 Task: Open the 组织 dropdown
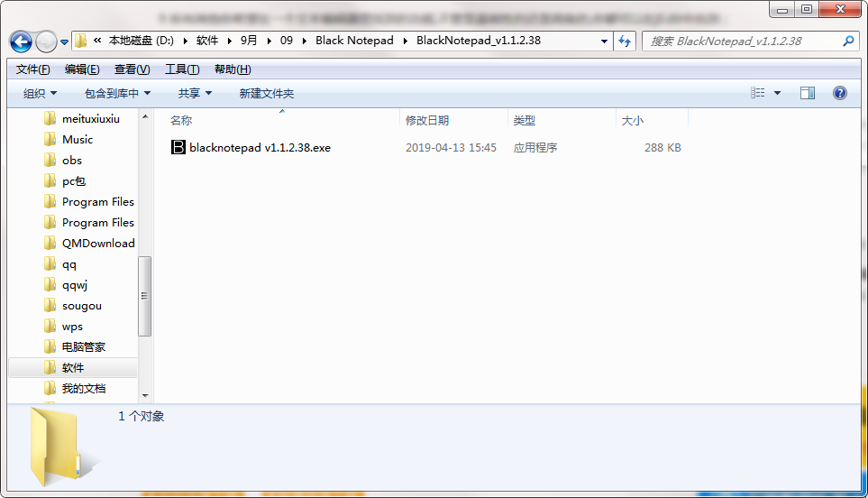pyautogui.click(x=40, y=94)
